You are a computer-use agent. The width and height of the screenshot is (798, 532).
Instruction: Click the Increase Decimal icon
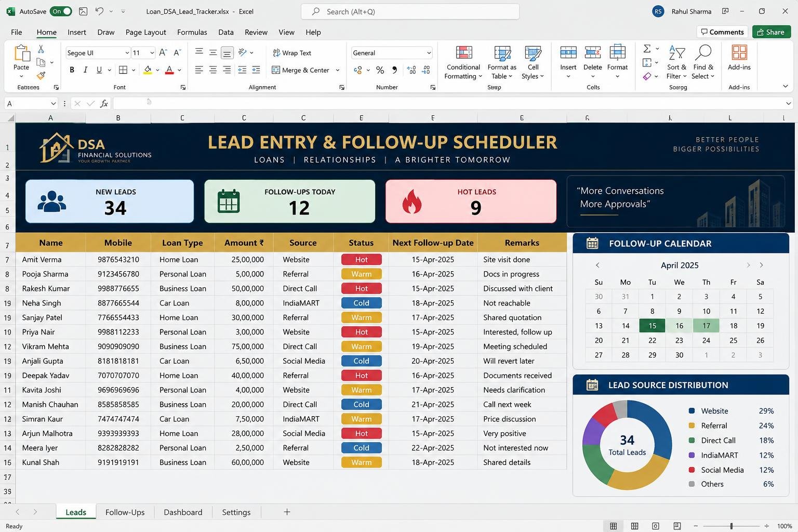pos(411,70)
